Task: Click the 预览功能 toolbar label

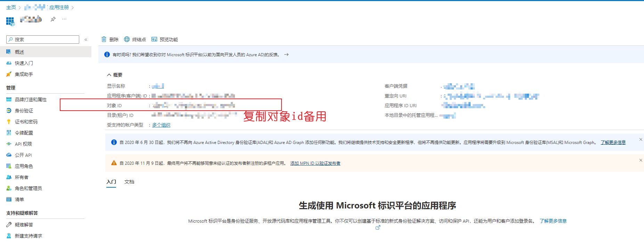Action: click(169, 40)
